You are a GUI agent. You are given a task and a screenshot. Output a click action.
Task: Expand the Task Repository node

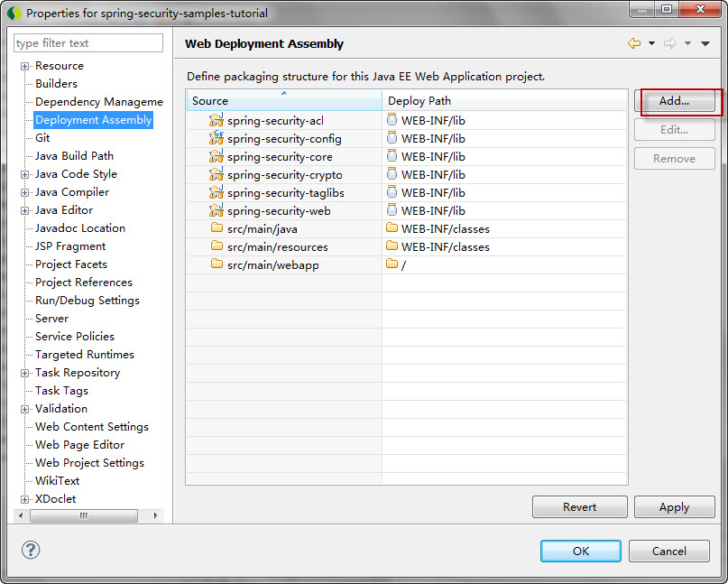click(x=24, y=373)
